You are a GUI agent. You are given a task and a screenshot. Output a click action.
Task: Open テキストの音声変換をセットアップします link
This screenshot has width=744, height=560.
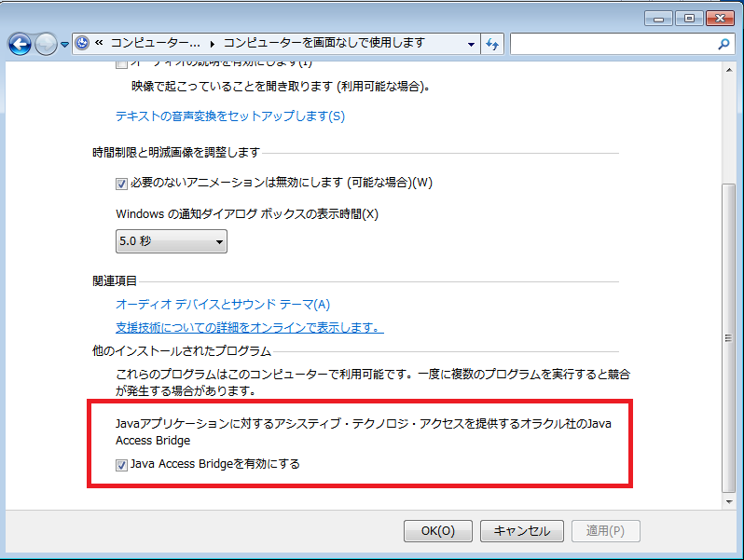tap(229, 116)
